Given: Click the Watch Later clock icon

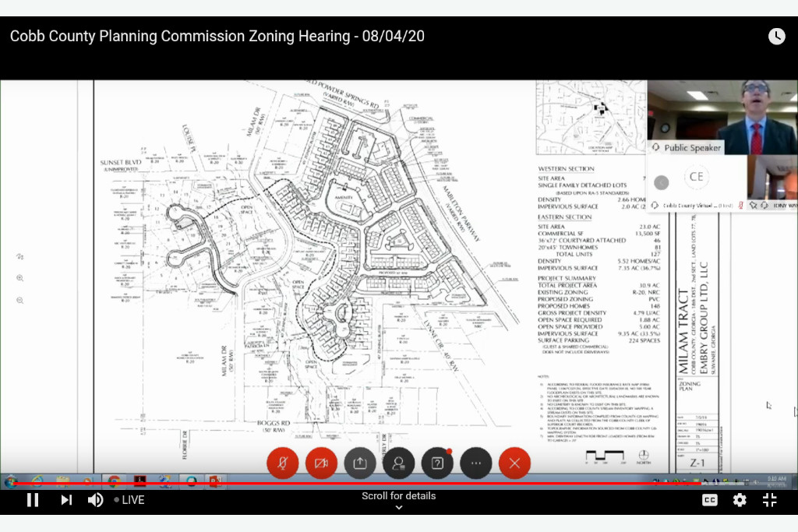Looking at the screenshot, I should coord(777,36).
